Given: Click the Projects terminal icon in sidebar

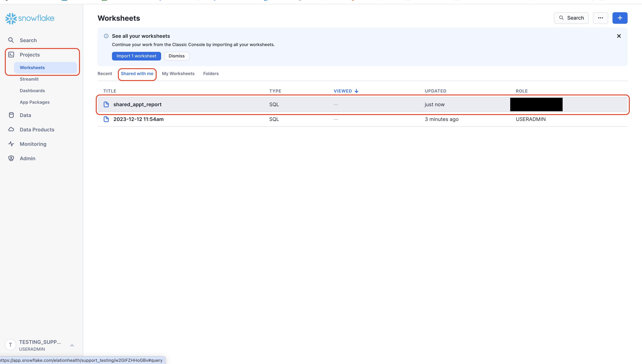Looking at the screenshot, I should tap(11, 55).
